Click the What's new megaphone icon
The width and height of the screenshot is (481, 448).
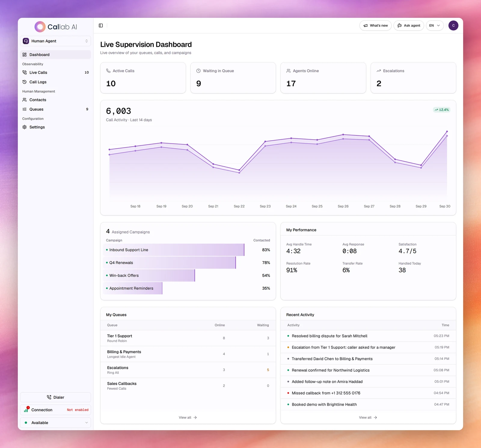(366, 26)
